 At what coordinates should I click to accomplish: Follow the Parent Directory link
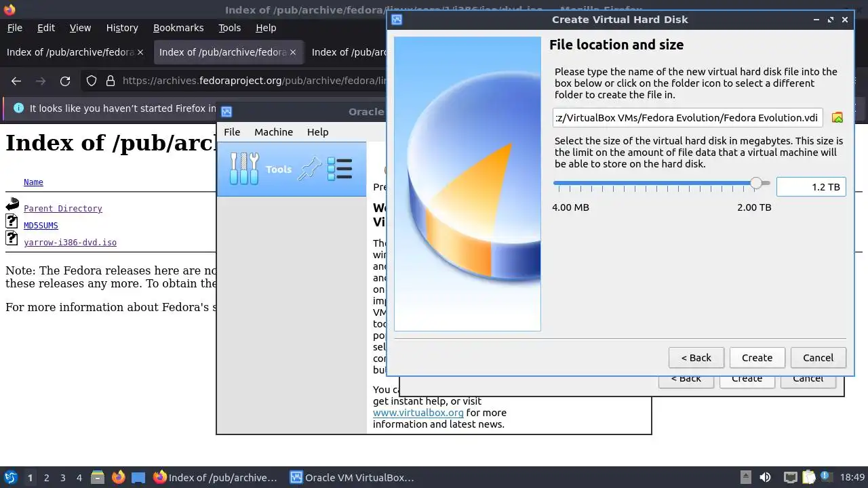(62, 209)
